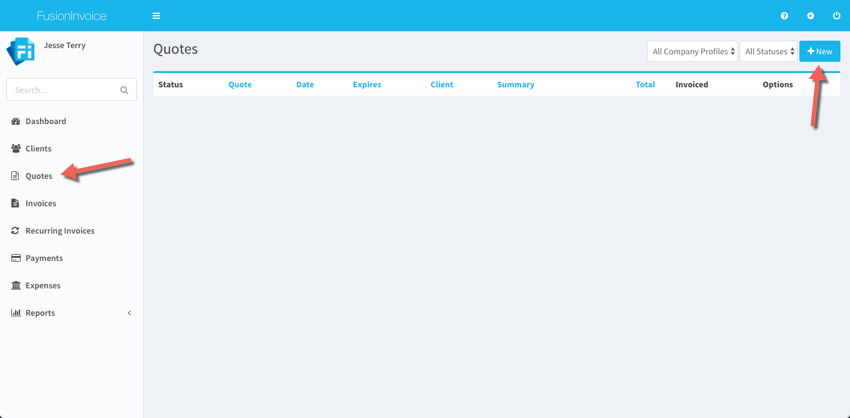Click the search magnifier icon
This screenshot has height=418, width=850.
(124, 90)
